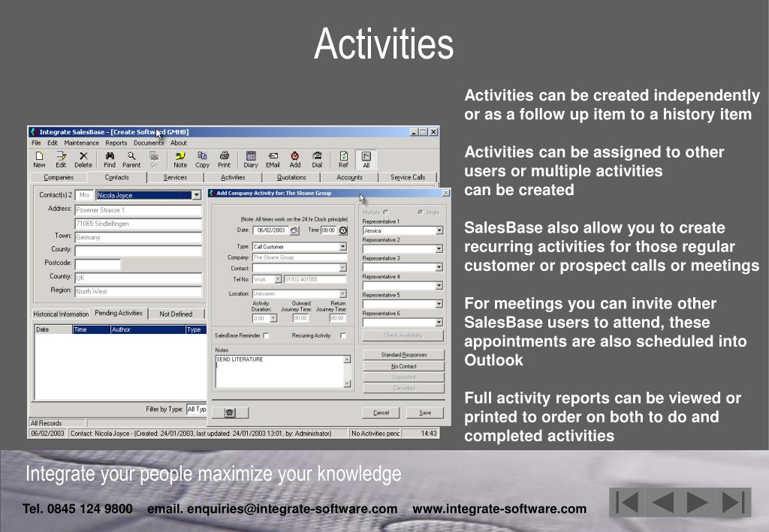Image resolution: width=769 pixels, height=532 pixels.
Task: Click the Standard Responses button
Action: pyautogui.click(x=403, y=355)
